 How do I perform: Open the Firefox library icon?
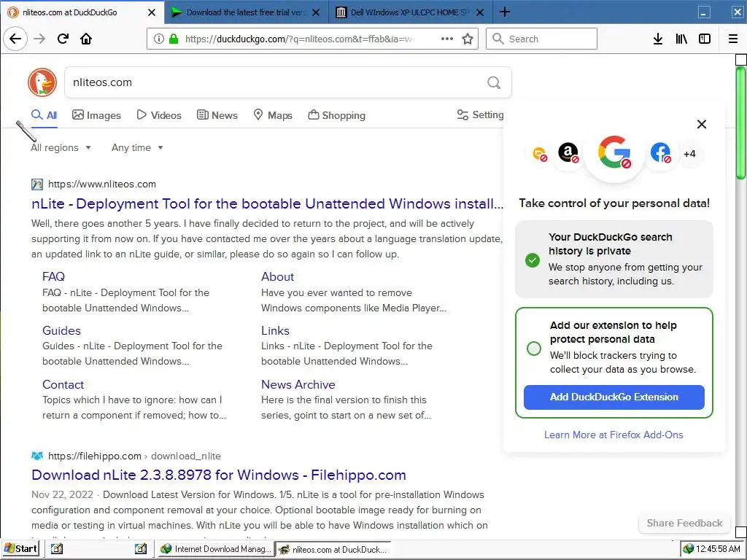[x=681, y=39]
